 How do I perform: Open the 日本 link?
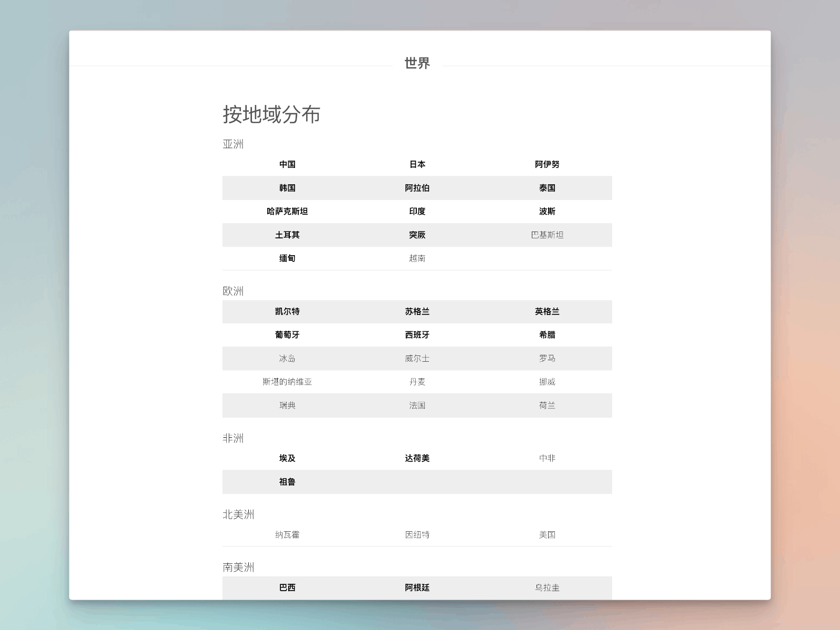[417, 164]
